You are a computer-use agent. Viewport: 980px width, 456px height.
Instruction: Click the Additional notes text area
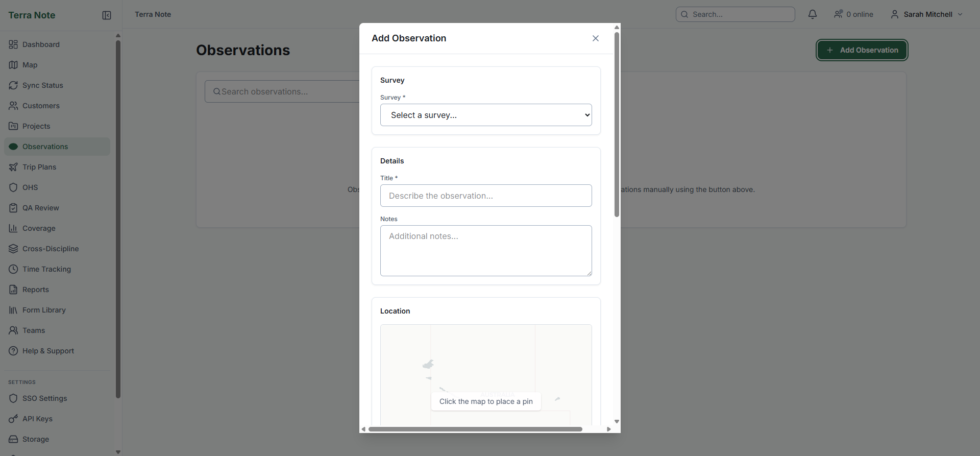coord(486,250)
